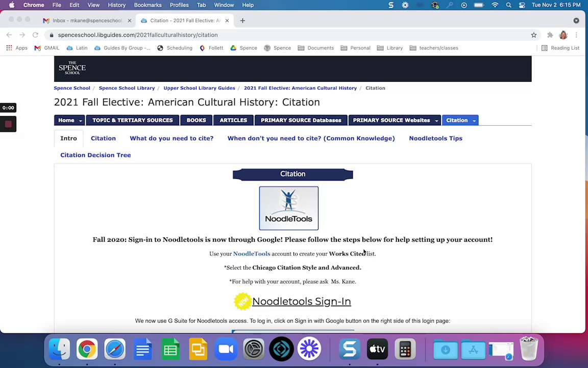Open the GMAIL bookmark
The image size is (588, 368).
47,48
